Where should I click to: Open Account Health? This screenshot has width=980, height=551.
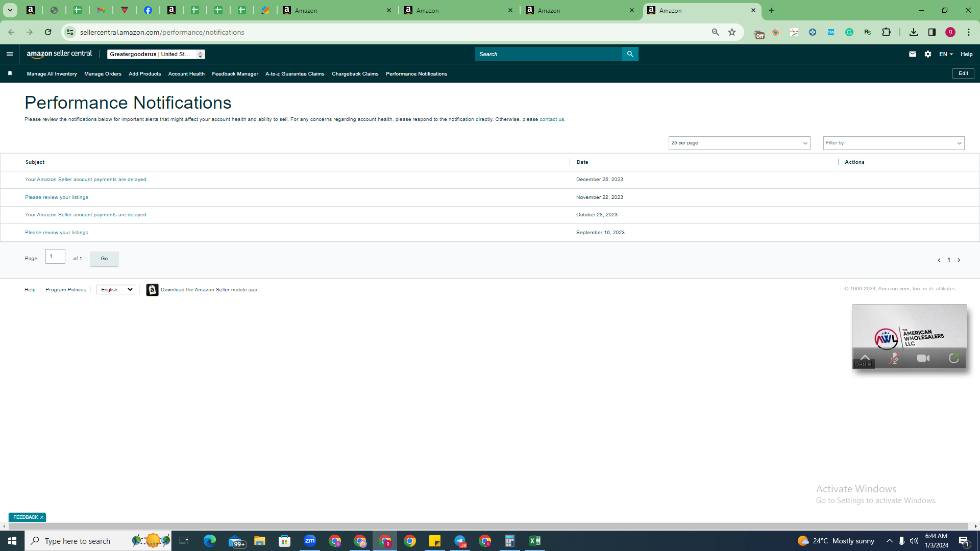pyautogui.click(x=186, y=74)
